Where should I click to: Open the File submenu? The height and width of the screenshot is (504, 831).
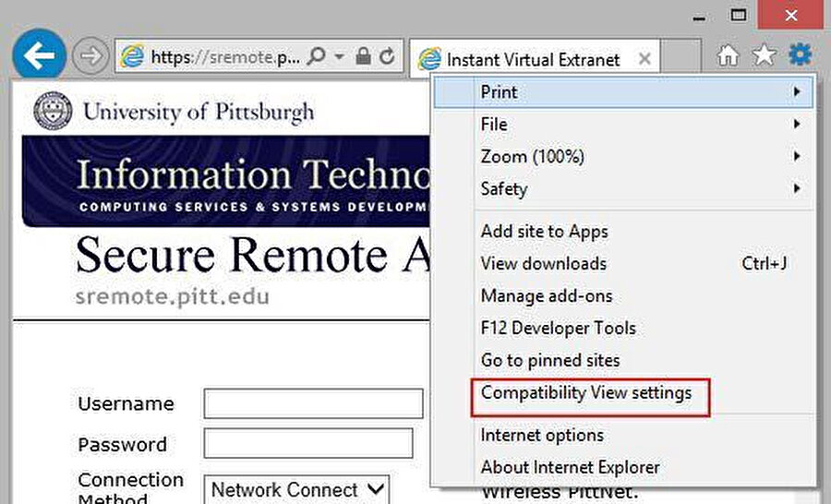pos(623,125)
